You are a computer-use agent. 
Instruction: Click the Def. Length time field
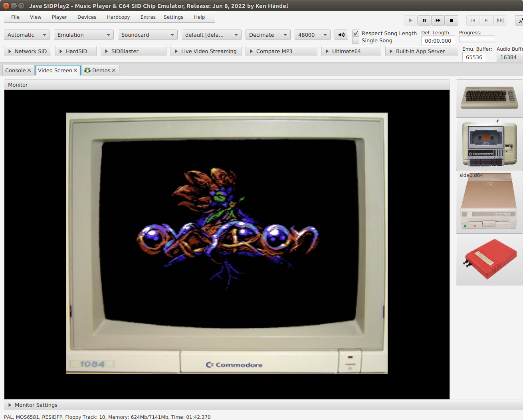[438, 41]
